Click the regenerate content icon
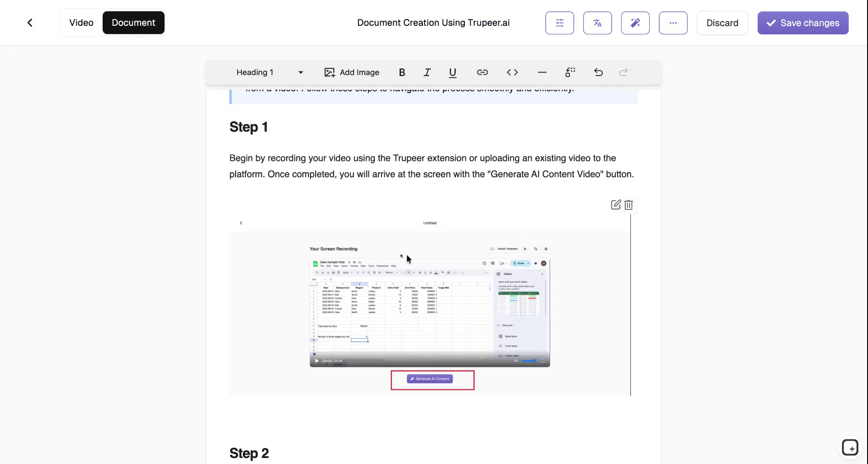This screenshot has width=868, height=464. pyautogui.click(x=570, y=72)
